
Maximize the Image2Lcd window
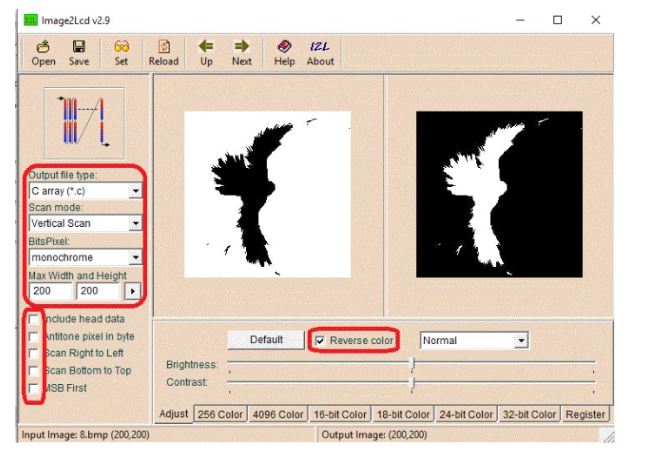click(x=557, y=20)
